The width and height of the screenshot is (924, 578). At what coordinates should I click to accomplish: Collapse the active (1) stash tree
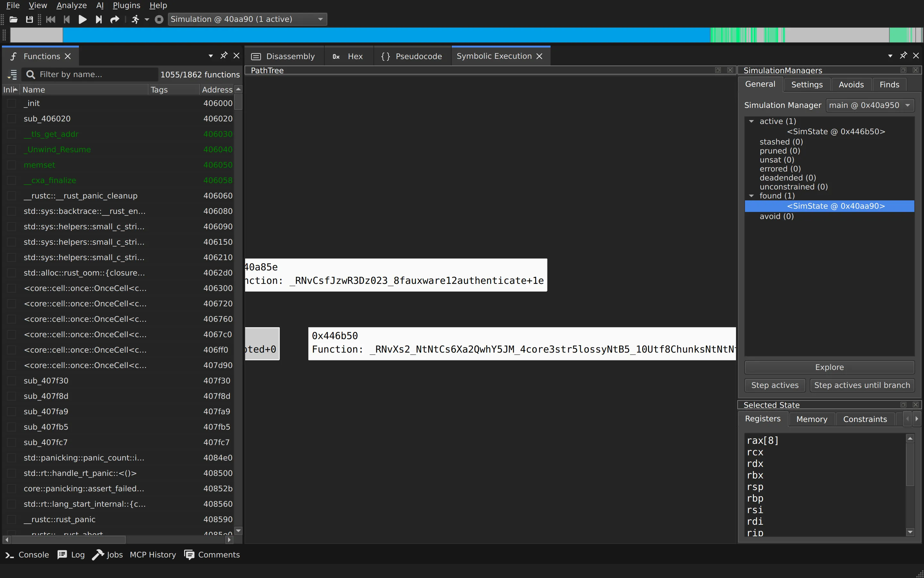(751, 121)
